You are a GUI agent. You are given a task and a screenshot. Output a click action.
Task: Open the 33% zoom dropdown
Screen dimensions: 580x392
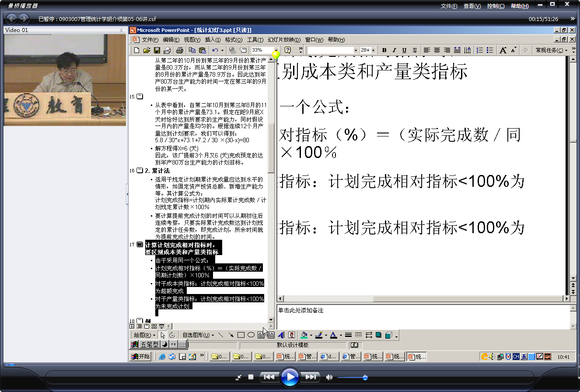pos(276,50)
